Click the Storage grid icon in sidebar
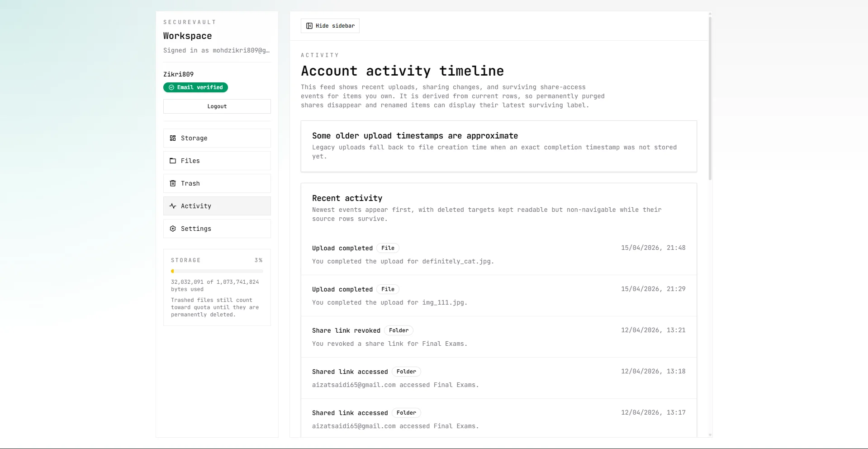Screen dimensions: 868x449 (x=173, y=138)
